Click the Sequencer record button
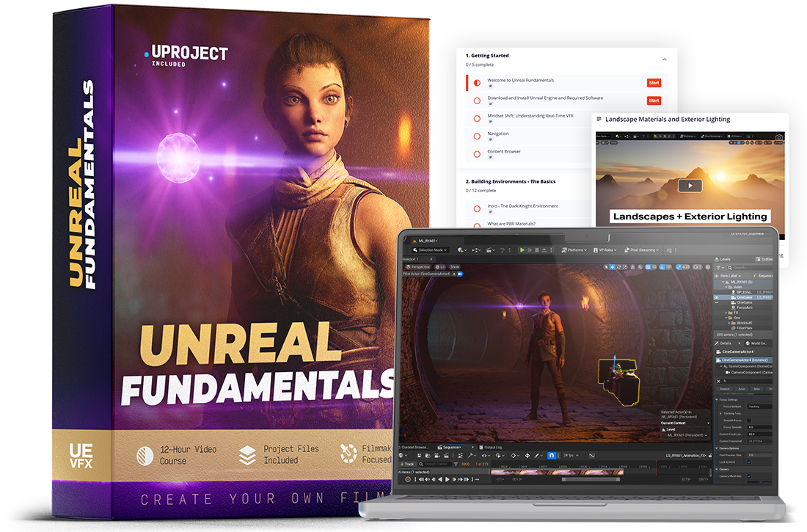 pyautogui.click(x=408, y=479)
